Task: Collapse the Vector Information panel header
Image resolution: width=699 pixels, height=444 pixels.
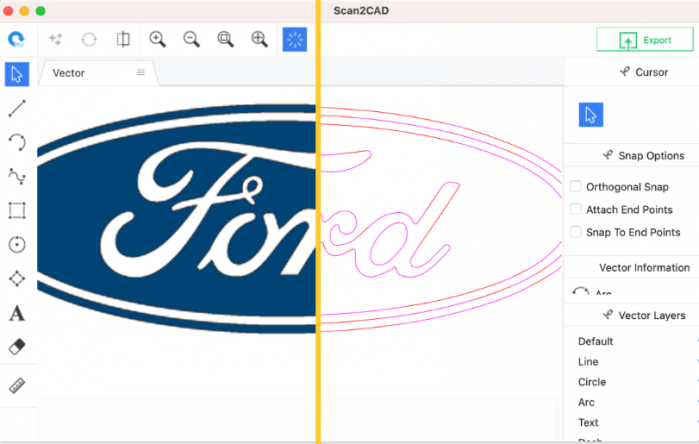Action: [644, 267]
